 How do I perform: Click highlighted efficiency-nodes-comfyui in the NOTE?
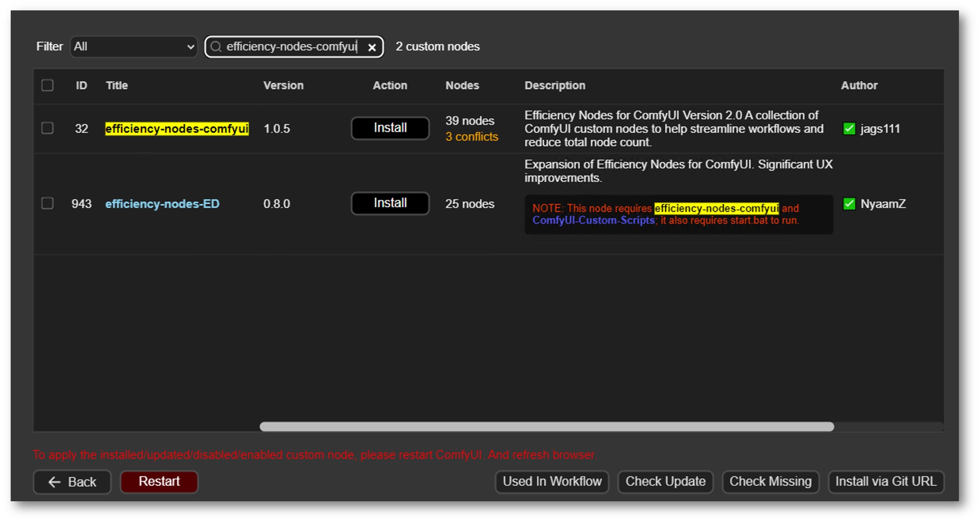716,208
